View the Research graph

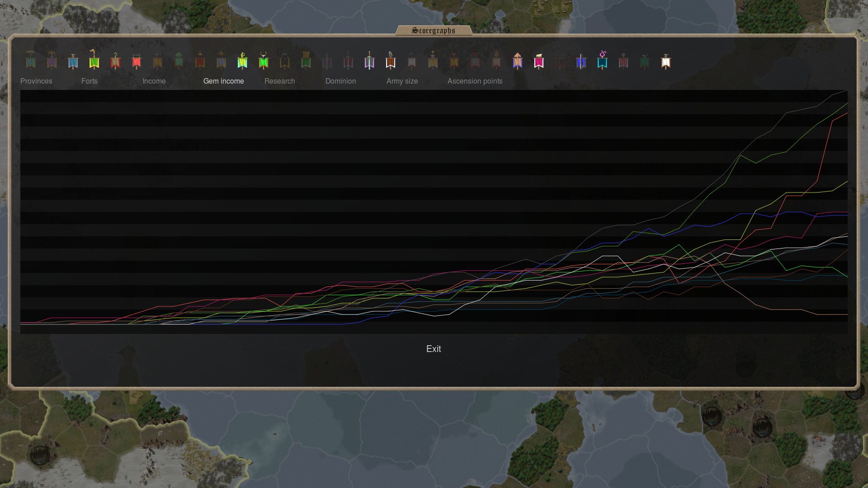coord(280,81)
